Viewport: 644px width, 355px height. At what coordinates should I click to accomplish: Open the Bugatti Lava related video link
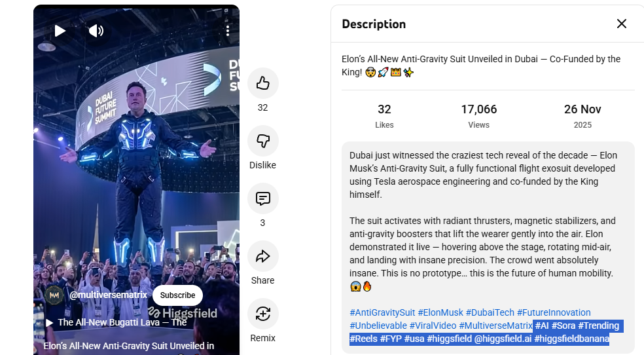(122, 322)
